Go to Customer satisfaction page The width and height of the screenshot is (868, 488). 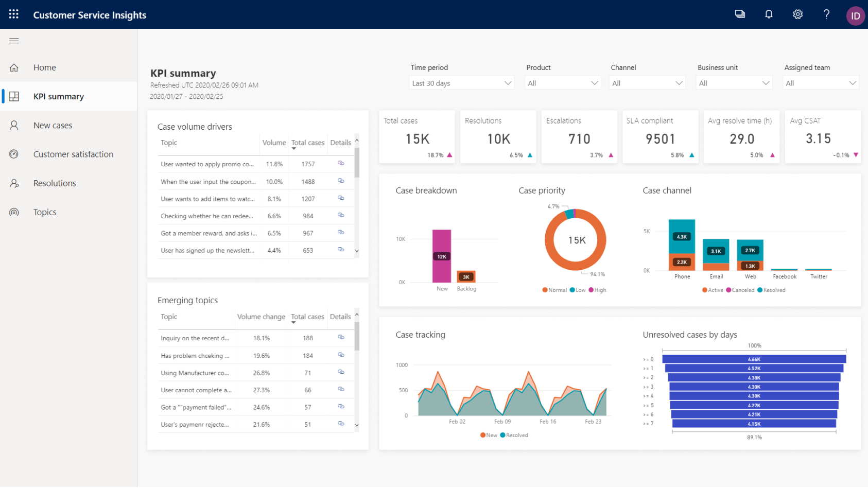tap(73, 154)
